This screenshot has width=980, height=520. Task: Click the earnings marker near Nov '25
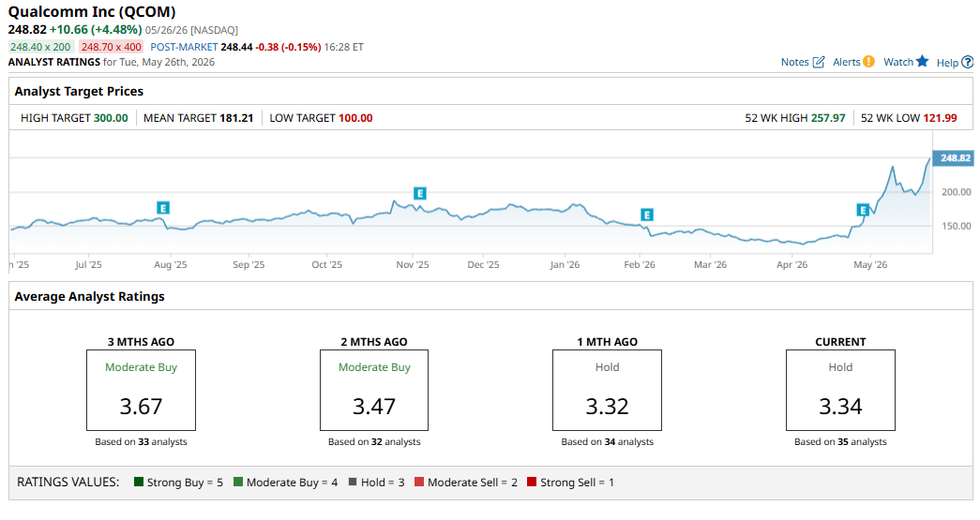point(420,194)
